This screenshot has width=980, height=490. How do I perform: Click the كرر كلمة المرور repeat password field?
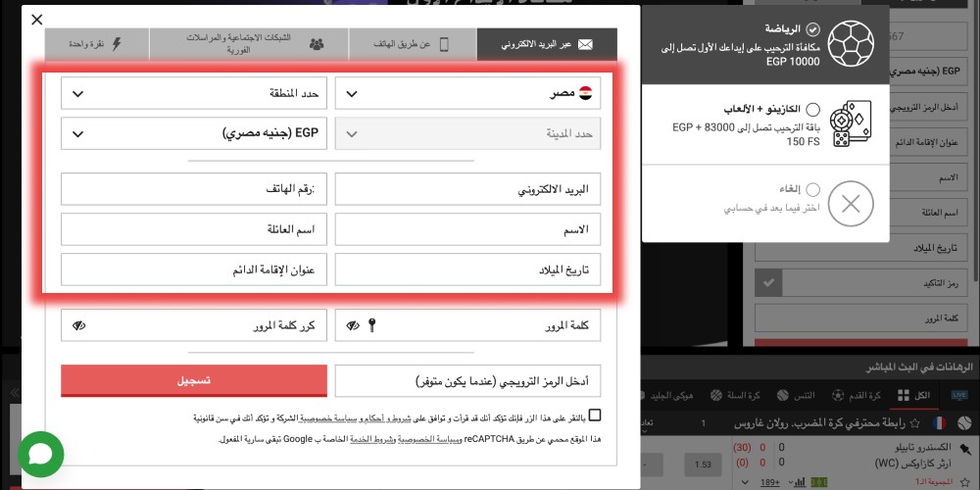[194, 325]
